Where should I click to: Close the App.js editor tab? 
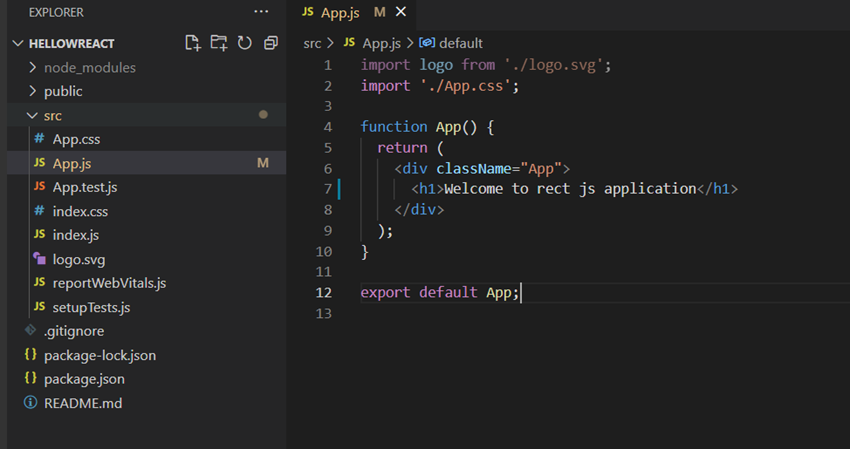click(401, 12)
